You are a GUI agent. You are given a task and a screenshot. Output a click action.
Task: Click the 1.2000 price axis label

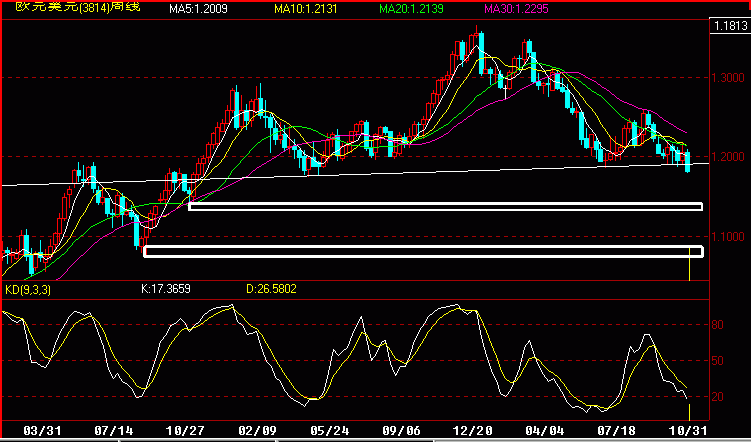[730, 157]
